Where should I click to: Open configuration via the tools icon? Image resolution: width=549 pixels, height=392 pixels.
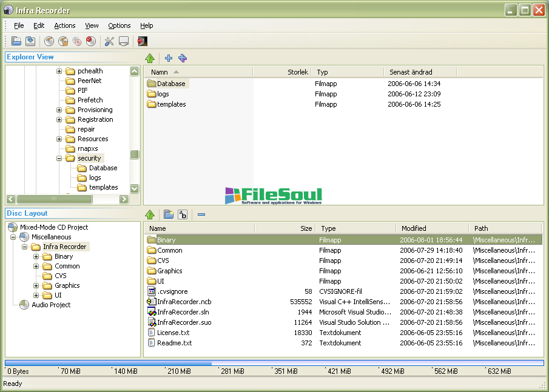tap(109, 41)
